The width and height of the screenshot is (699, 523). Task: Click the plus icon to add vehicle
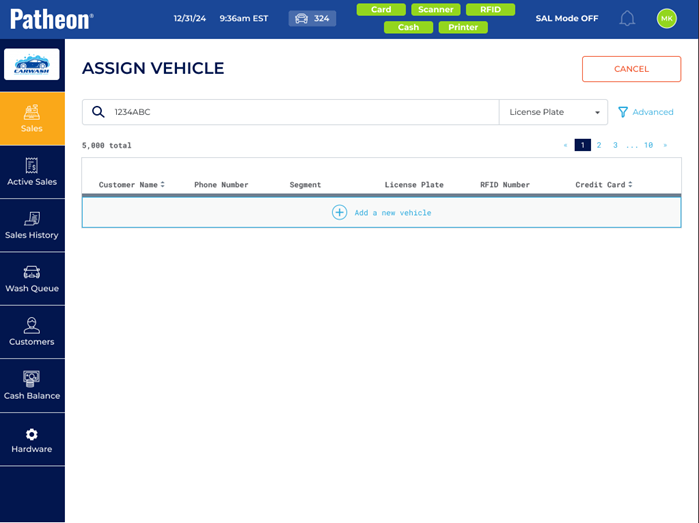pos(339,212)
